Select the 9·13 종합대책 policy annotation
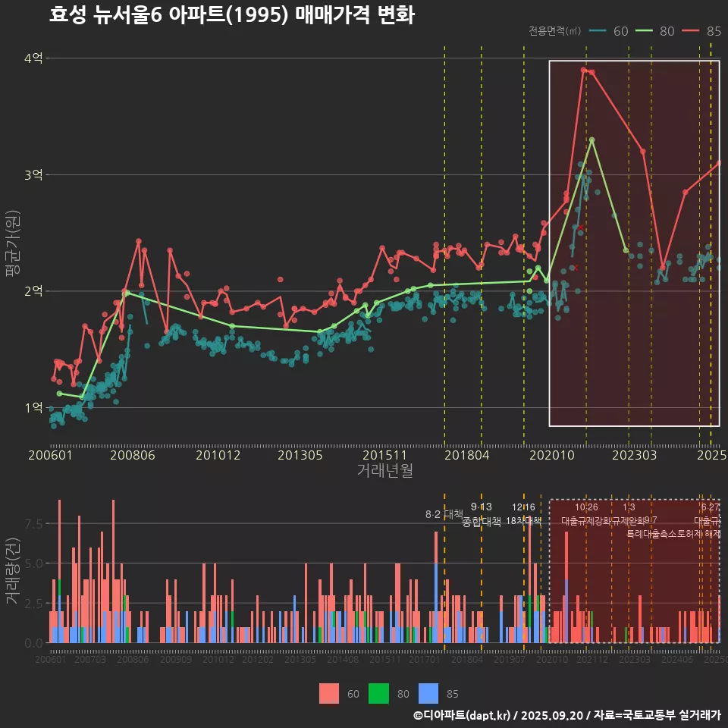The image size is (728, 728). [481, 514]
